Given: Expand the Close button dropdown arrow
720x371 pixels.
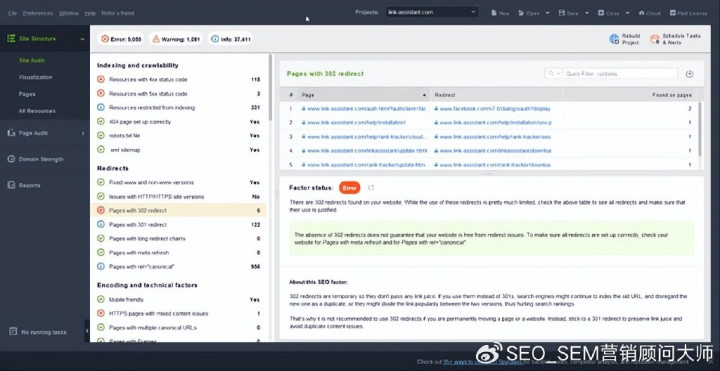Looking at the screenshot, I should pos(627,13).
